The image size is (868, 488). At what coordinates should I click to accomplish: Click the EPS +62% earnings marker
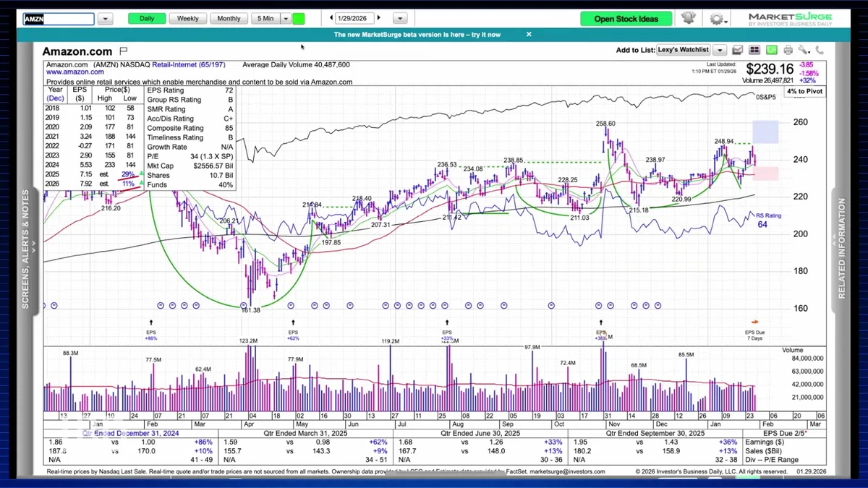293,330
